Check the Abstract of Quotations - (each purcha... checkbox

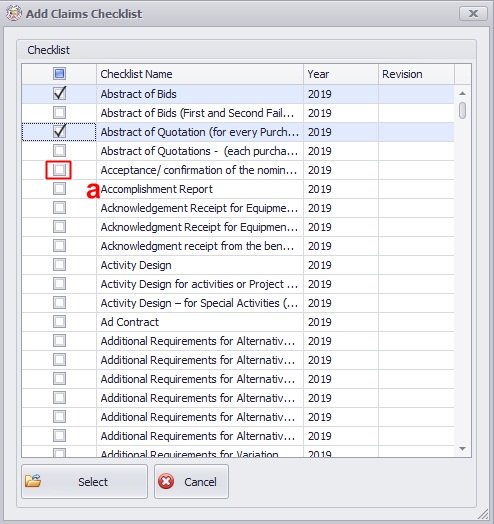click(x=59, y=151)
